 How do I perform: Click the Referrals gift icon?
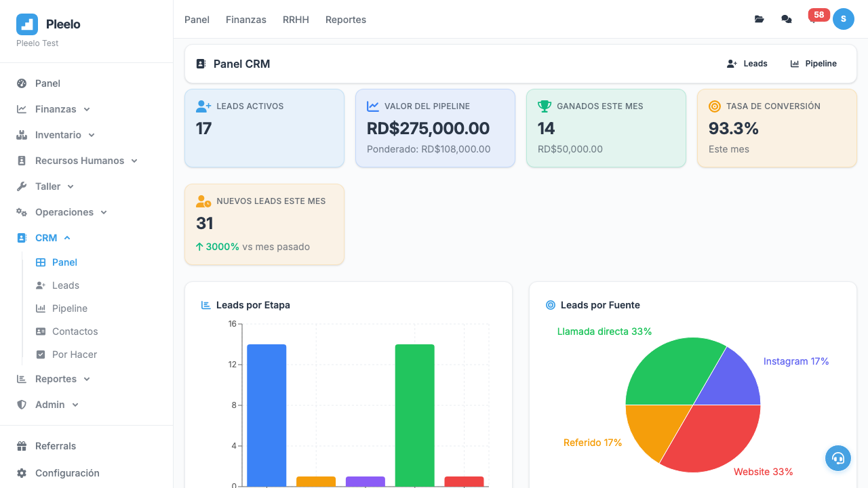pyautogui.click(x=22, y=446)
